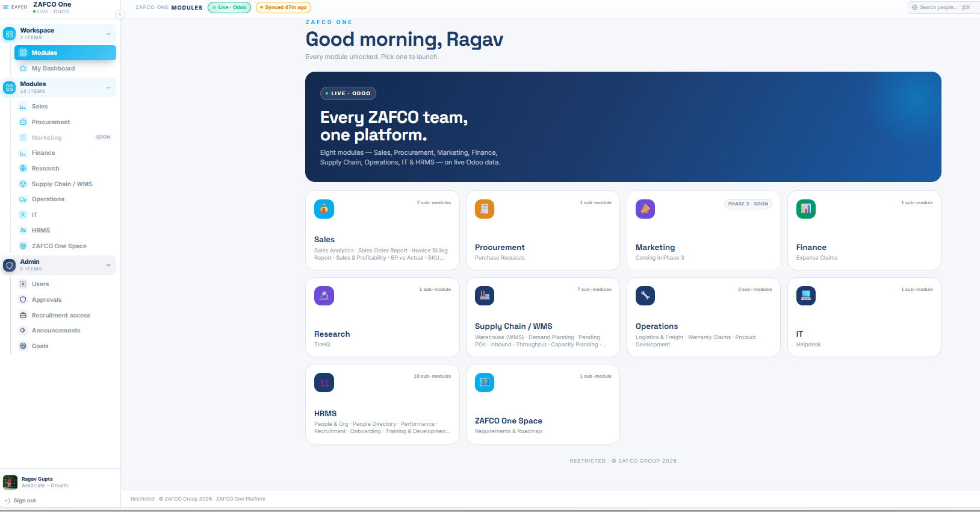Click the ZAFCO logo at top left
980x512 pixels.
15,7
